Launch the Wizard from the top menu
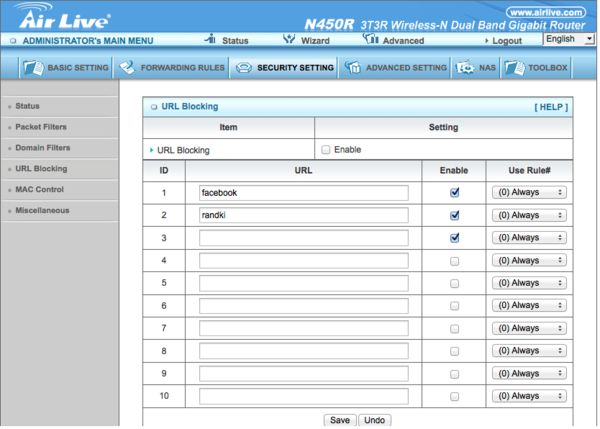 315,41
